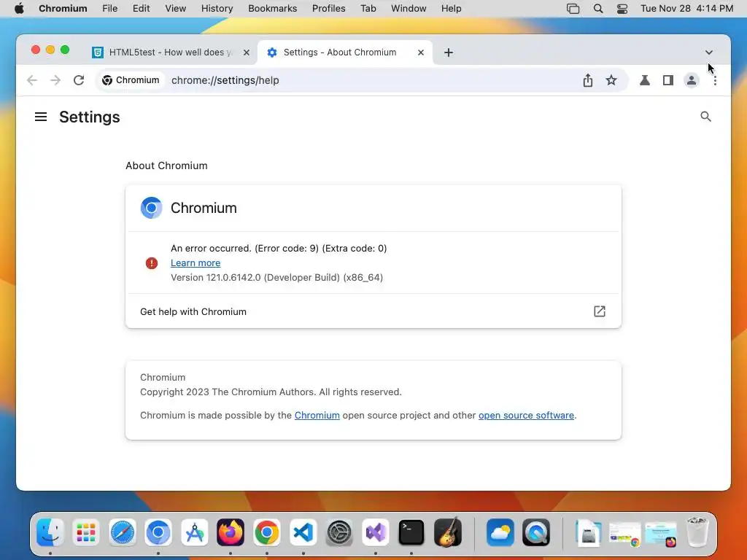Open the Window menu

409,9
